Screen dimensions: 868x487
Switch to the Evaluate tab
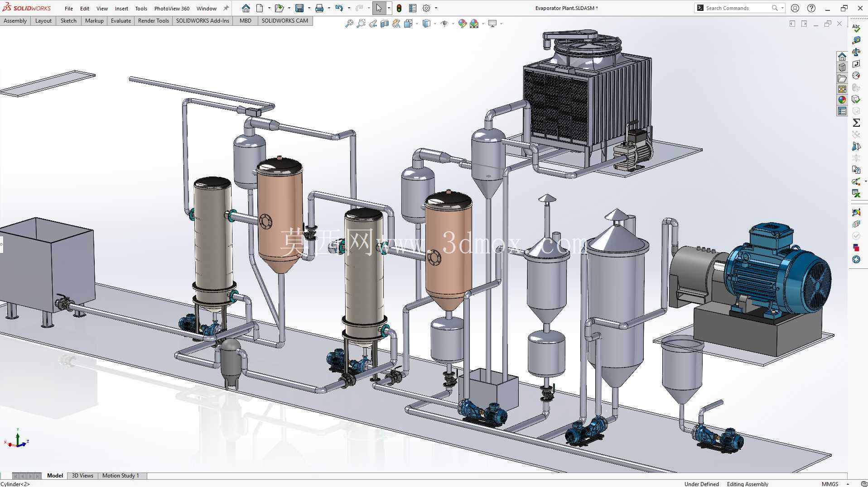pyautogui.click(x=121, y=21)
